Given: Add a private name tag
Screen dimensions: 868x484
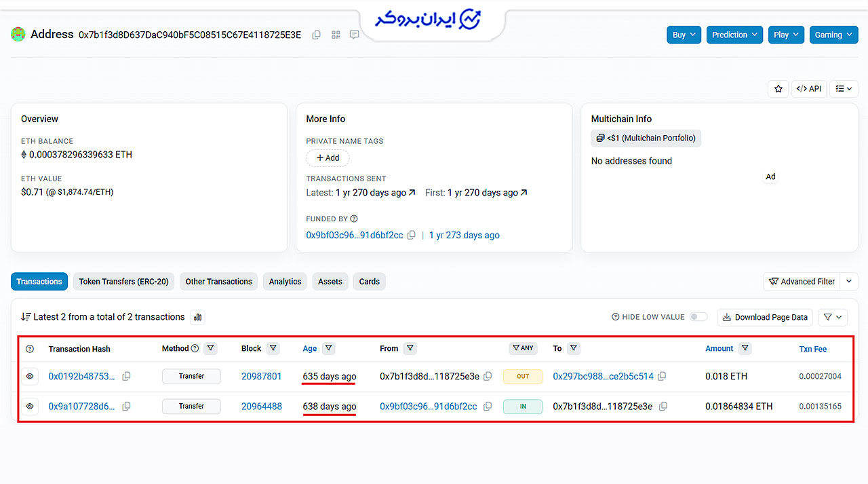Looking at the screenshot, I should pos(328,158).
